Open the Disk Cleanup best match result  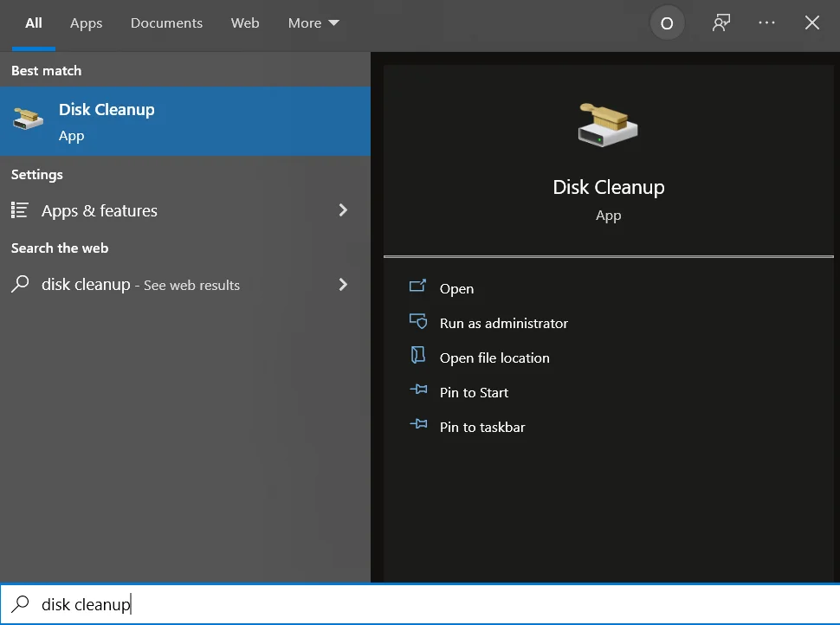(184, 121)
